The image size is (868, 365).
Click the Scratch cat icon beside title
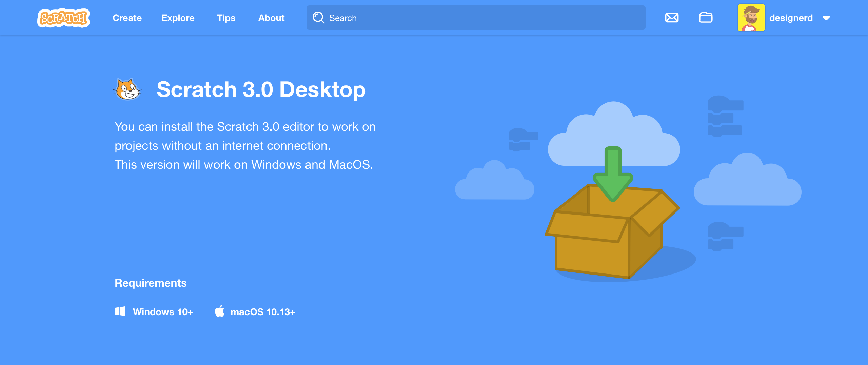point(127,89)
